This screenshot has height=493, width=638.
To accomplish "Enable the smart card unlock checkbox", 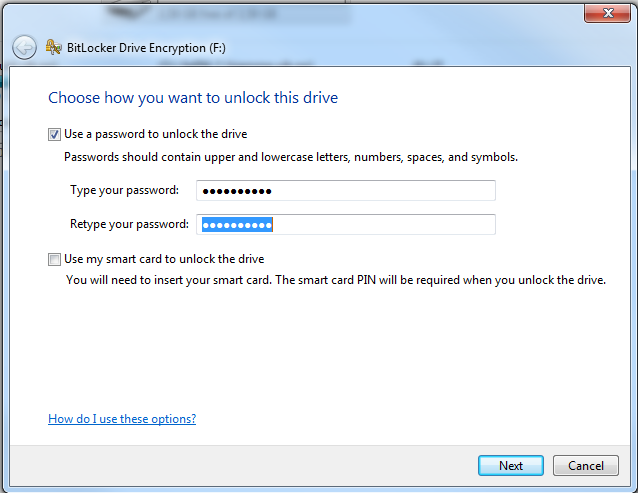I will pos(54,259).
